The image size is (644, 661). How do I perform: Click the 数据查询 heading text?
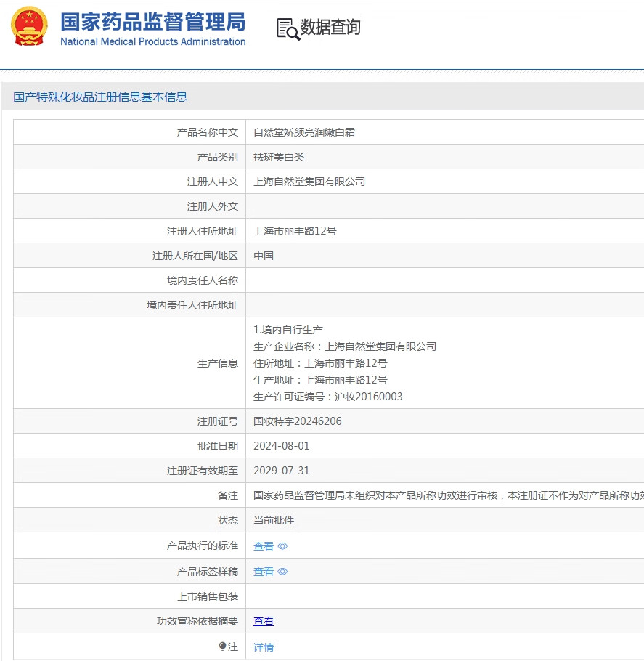coord(330,27)
